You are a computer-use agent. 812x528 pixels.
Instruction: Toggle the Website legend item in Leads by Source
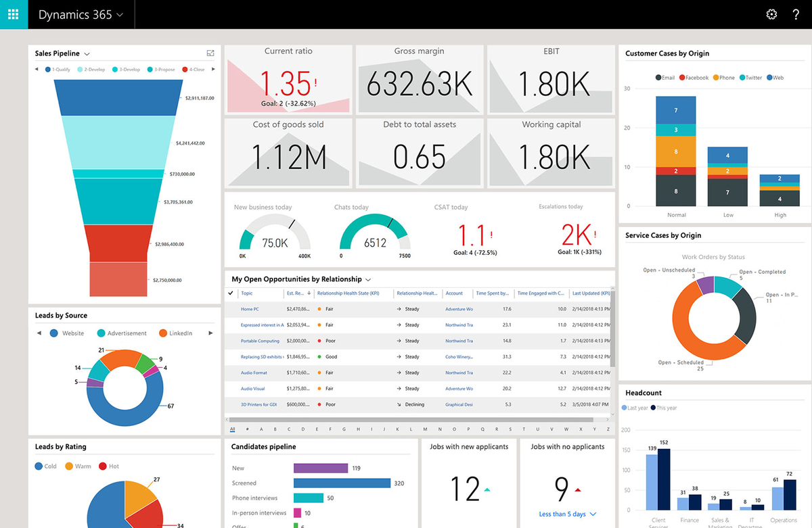[66, 333]
